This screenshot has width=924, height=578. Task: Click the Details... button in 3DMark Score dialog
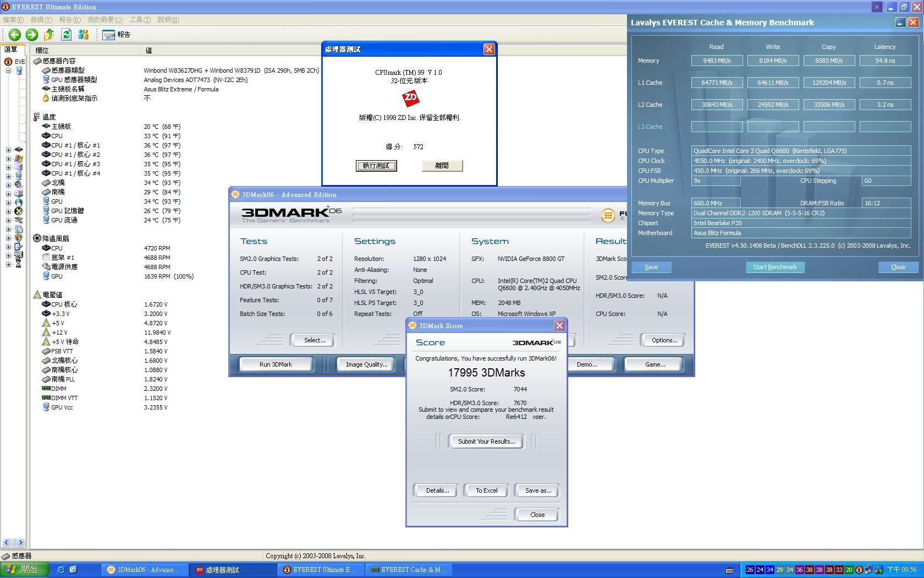coord(438,490)
